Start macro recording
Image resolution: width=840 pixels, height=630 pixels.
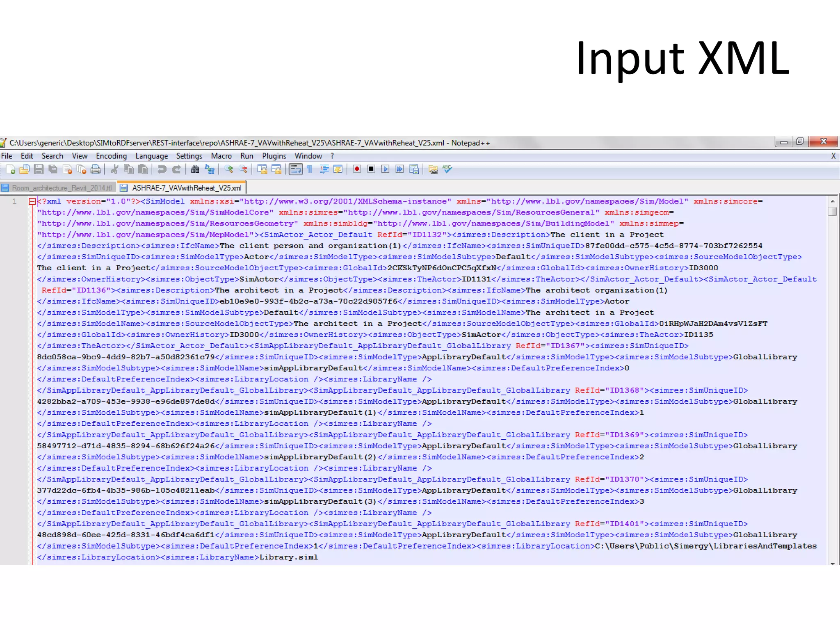pyautogui.click(x=357, y=169)
